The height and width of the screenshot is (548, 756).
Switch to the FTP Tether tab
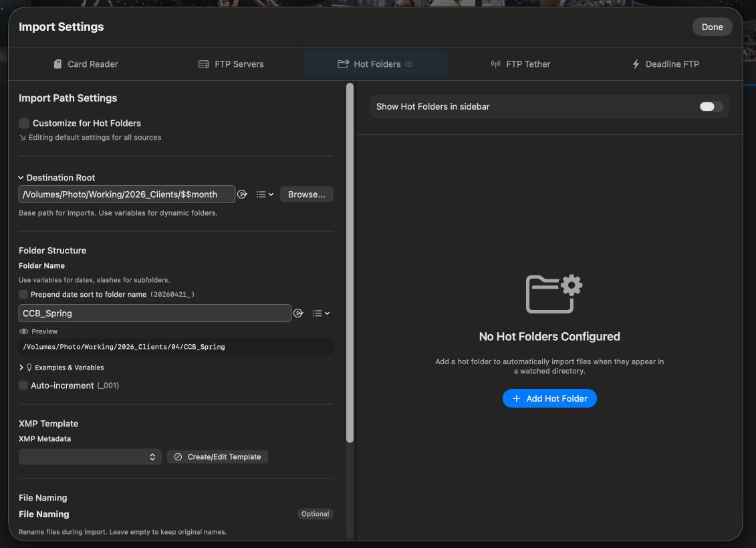pyautogui.click(x=520, y=64)
